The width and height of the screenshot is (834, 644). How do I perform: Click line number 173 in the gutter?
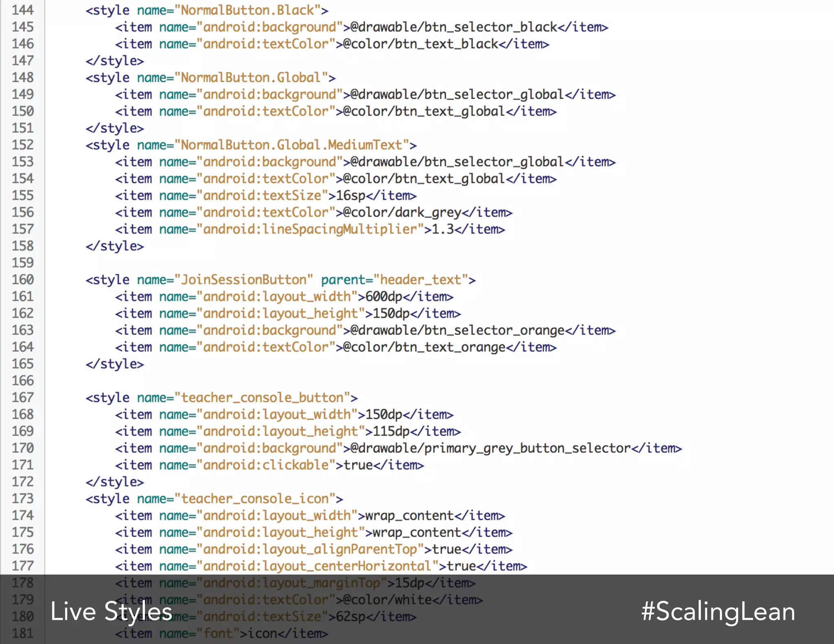(x=22, y=499)
